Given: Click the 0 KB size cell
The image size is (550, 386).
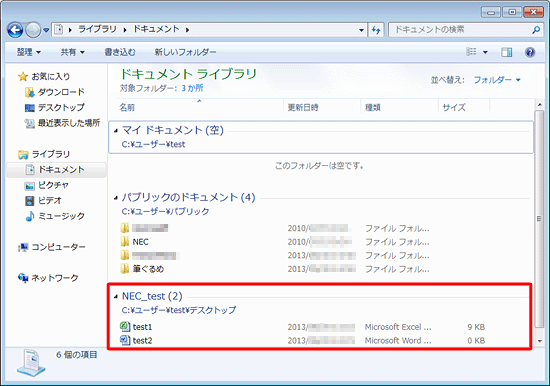Looking at the screenshot, I should point(476,341).
